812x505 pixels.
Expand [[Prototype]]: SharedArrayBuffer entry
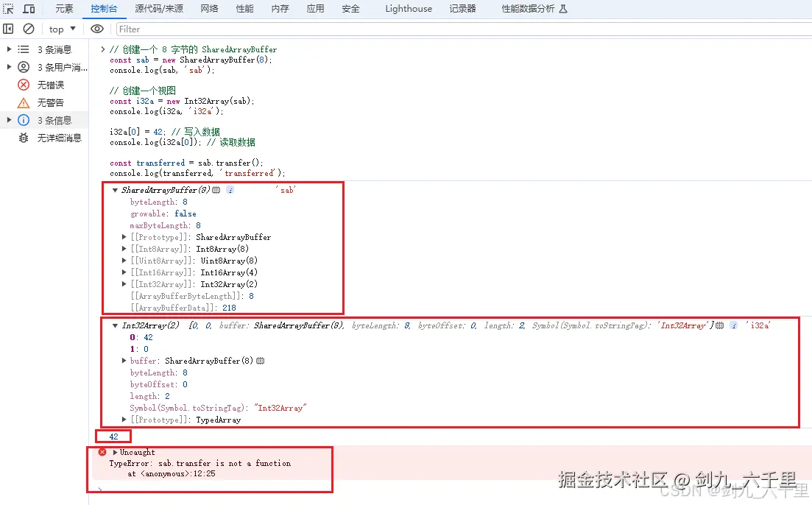pyautogui.click(x=124, y=237)
